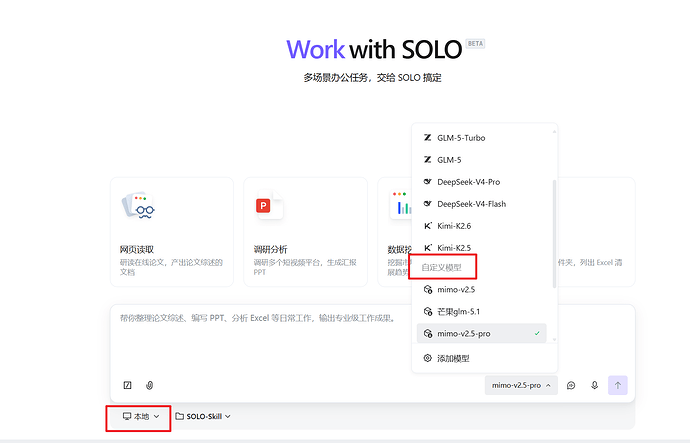
Task: Click the chat bubble icon by model selector
Action: [571, 385]
